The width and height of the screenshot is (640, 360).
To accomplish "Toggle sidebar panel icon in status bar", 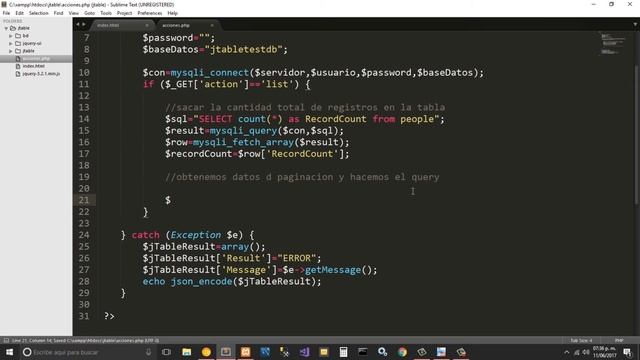I will (x=6, y=340).
